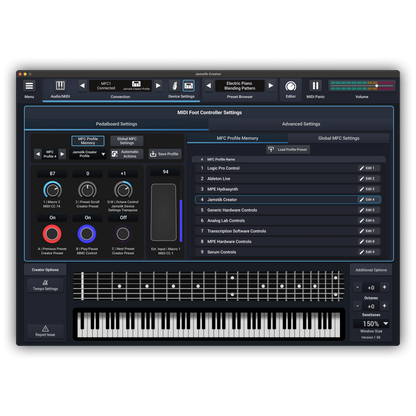416x416 pixels.
Task: Click the guitar fretboard display
Action: tap(208, 286)
